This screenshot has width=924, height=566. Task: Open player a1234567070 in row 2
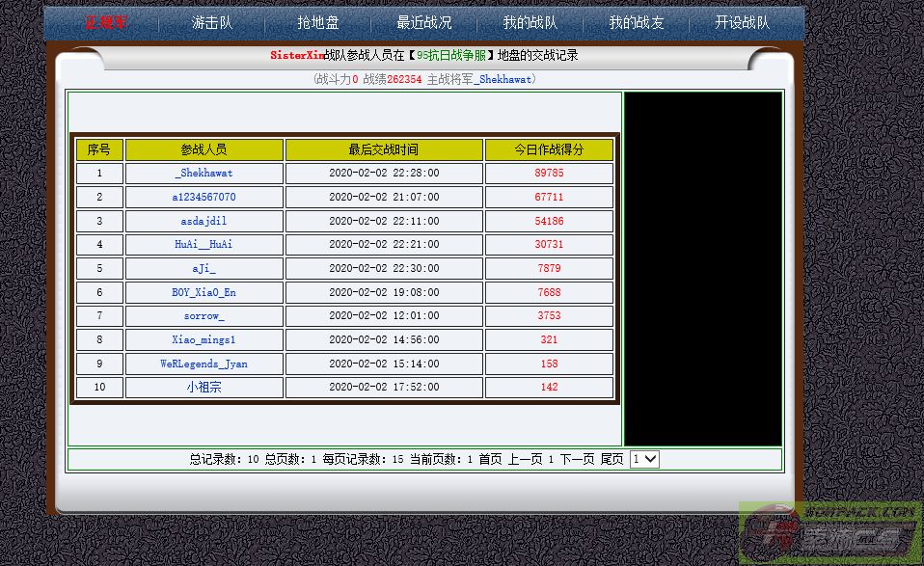[204, 197]
